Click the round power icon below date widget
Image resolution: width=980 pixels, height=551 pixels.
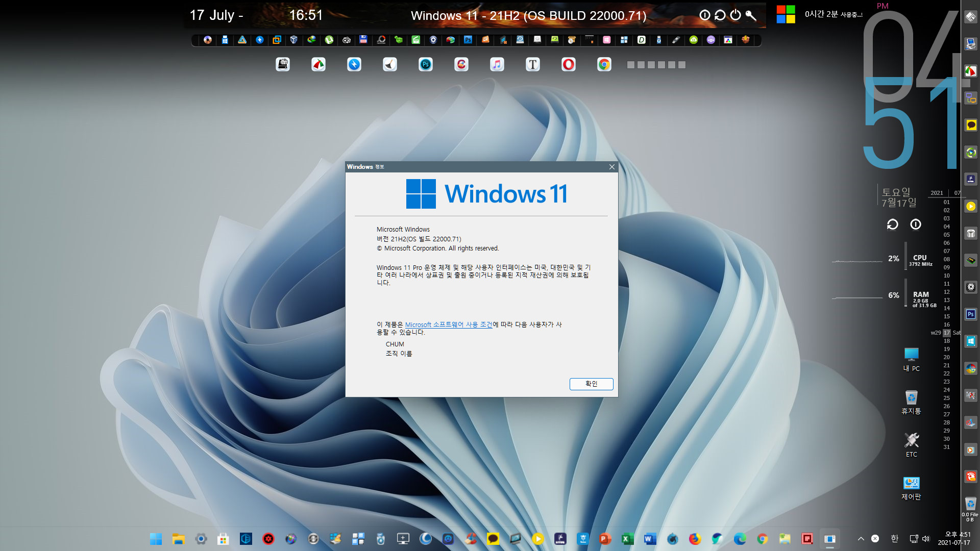[916, 224]
